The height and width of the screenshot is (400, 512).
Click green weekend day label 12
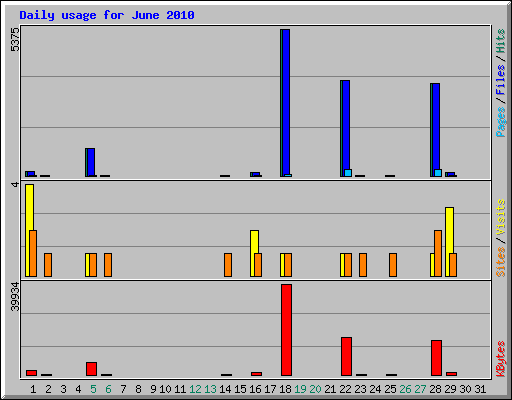[195, 389]
